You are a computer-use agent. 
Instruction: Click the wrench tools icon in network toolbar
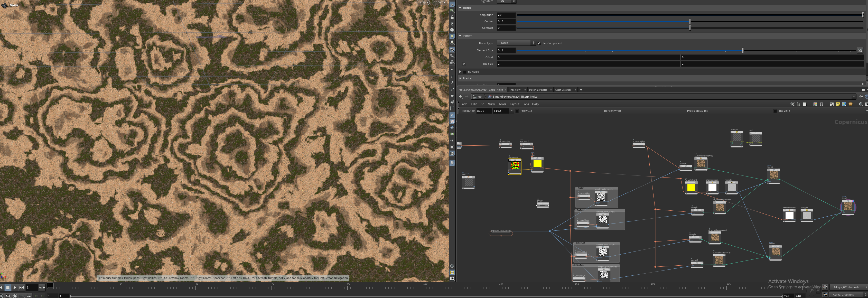click(x=792, y=104)
